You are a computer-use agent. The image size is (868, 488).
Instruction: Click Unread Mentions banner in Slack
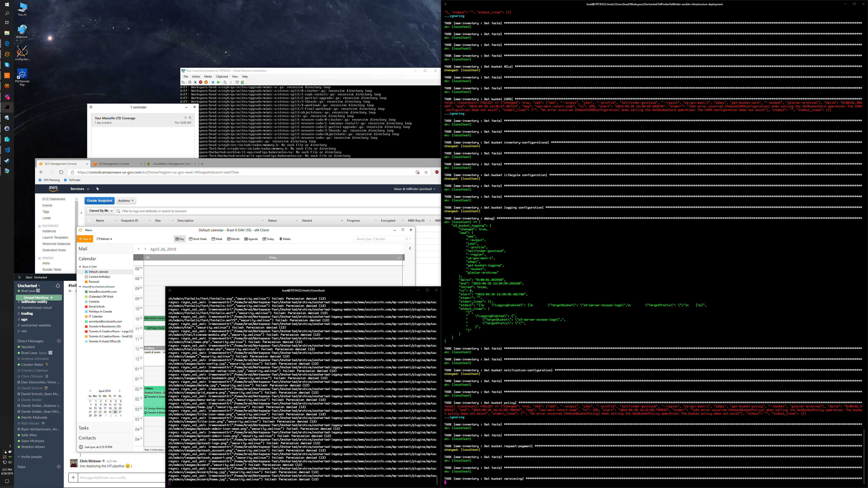point(39,297)
